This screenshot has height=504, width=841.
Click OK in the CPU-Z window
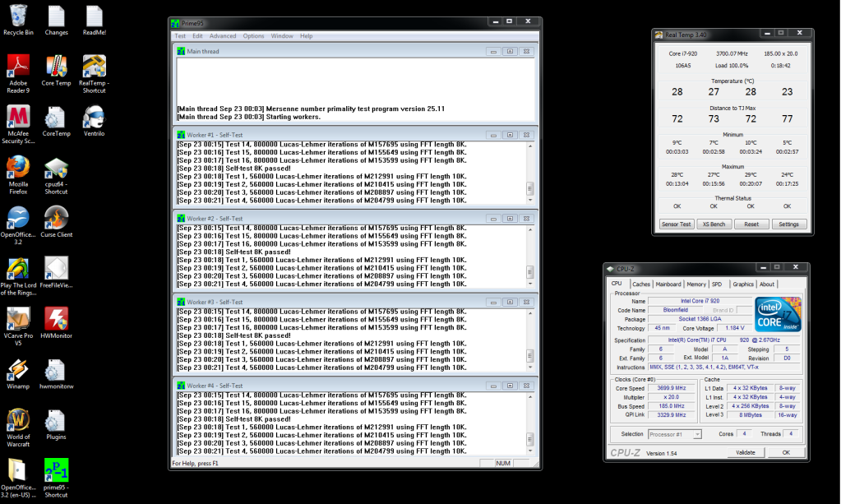[x=786, y=452]
